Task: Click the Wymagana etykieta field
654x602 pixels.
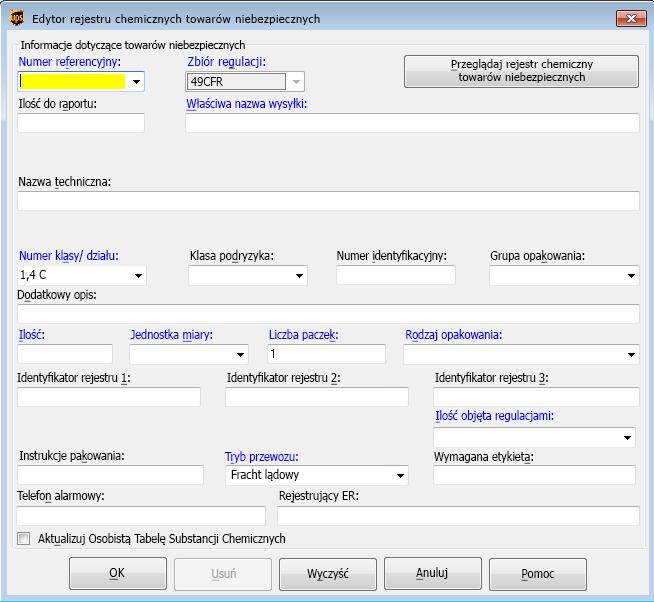Action: 534,475
